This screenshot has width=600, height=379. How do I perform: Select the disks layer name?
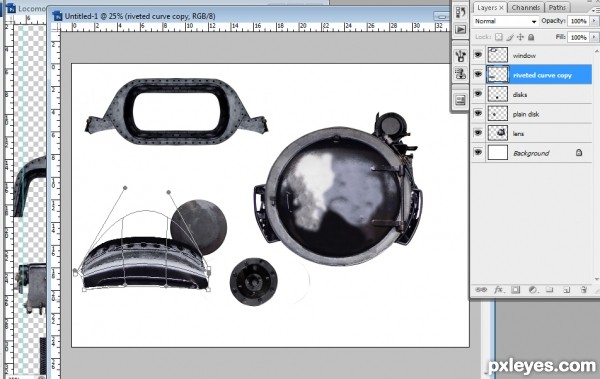520,95
